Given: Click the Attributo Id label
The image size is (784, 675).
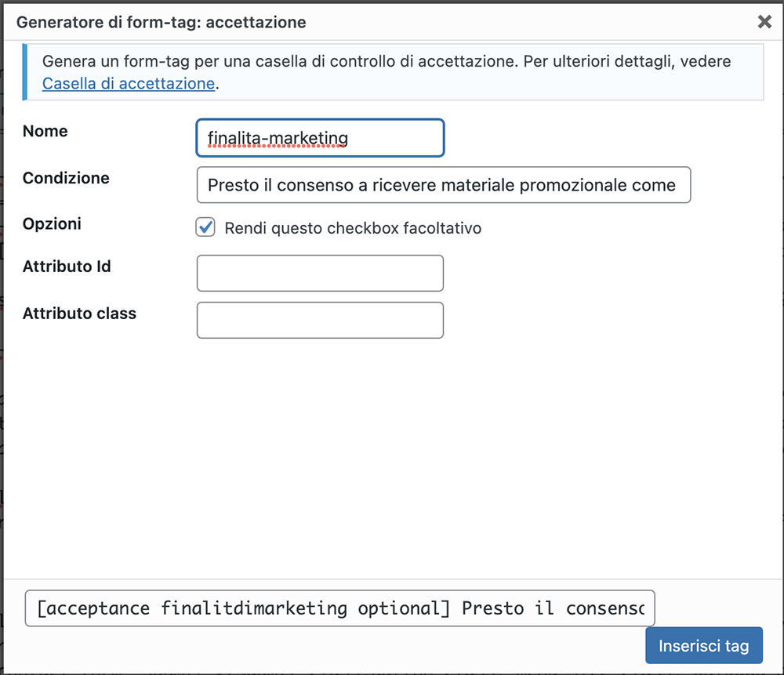Looking at the screenshot, I should click(x=67, y=266).
